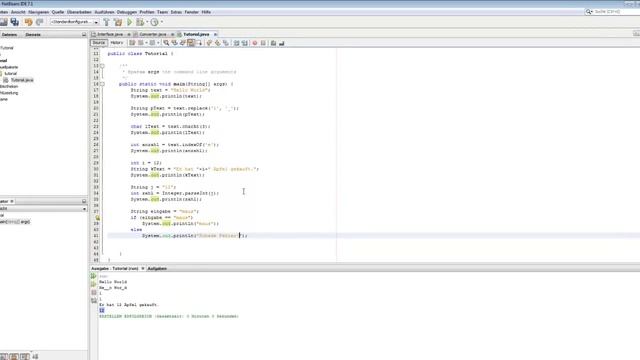Open the Hilfe menu
This screenshot has height=360, width=640.
coord(206,12)
